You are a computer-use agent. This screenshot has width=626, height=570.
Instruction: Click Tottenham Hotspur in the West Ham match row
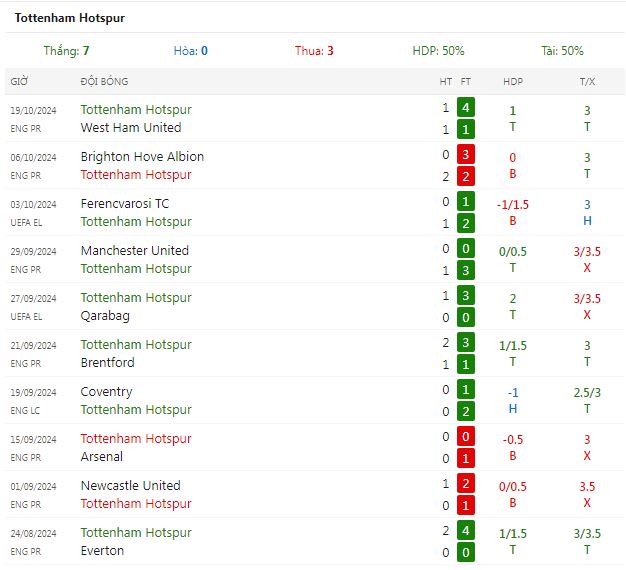tap(136, 110)
